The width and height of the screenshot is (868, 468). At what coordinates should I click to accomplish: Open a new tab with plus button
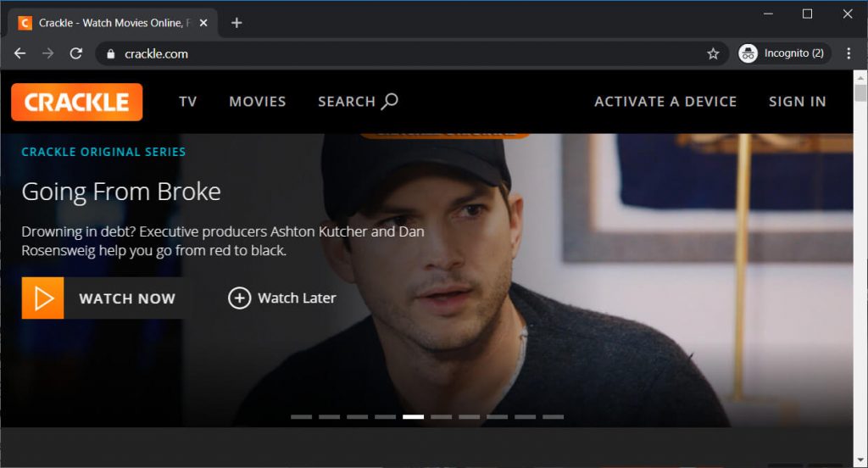(236, 23)
